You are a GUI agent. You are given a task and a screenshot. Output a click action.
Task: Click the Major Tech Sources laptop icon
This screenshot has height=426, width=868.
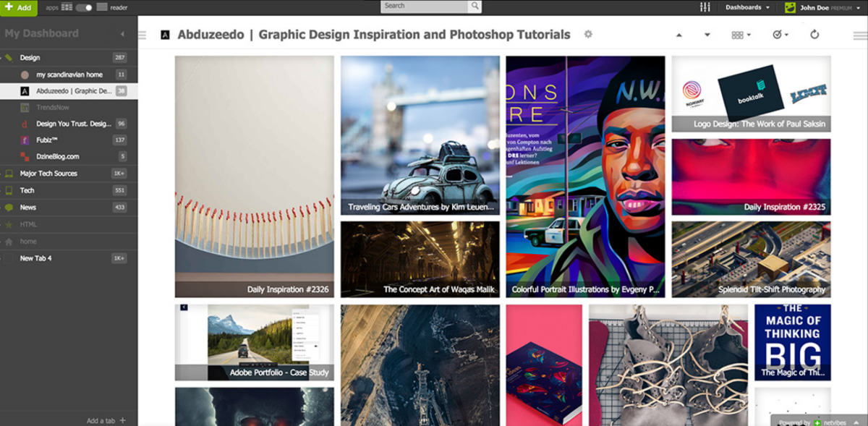[9, 174]
